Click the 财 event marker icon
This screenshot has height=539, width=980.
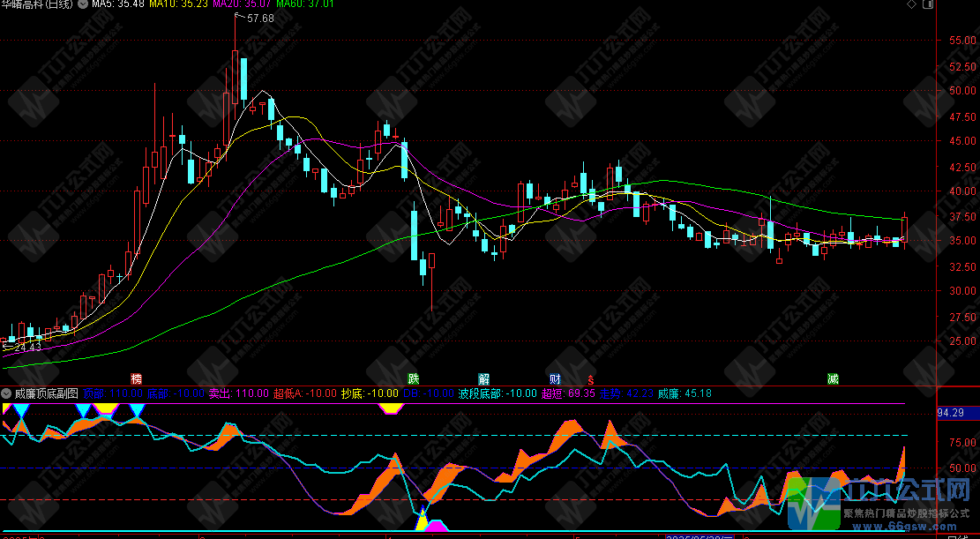pos(554,378)
